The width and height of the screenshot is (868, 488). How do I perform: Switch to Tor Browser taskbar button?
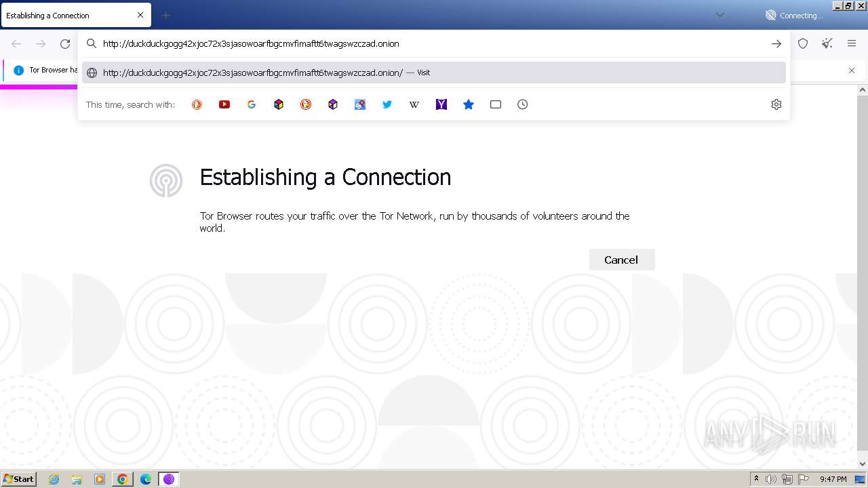point(169,479)
